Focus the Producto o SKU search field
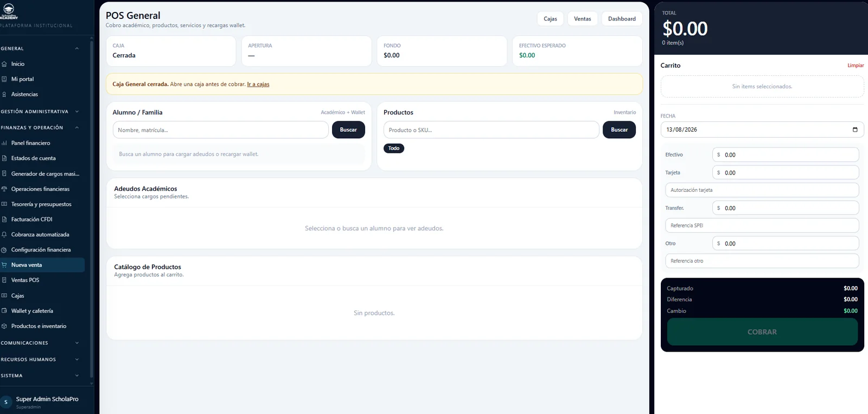 click(492, 130)
